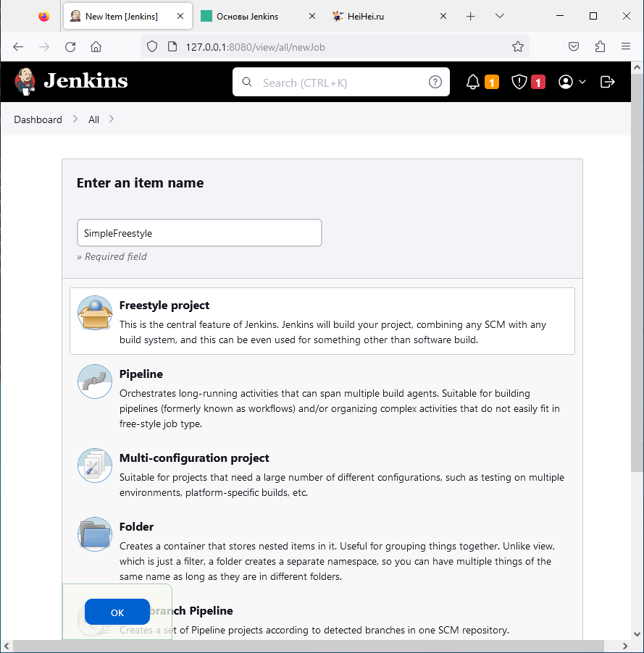Close the Основы Jenkins tab
This screenshot has width=644, height=653.
311,16
